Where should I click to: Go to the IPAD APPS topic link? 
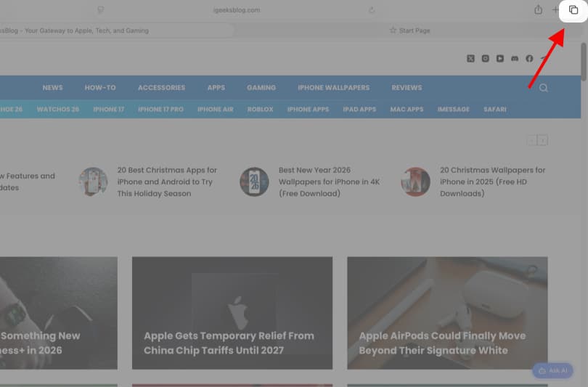point(359,110)
